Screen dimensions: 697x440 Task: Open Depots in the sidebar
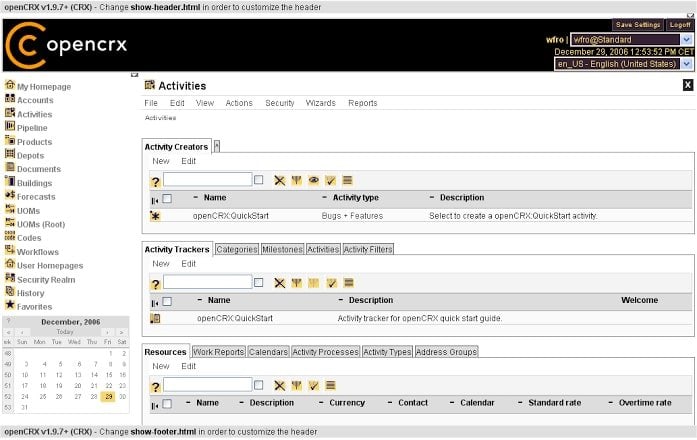(x=30, y=156)
